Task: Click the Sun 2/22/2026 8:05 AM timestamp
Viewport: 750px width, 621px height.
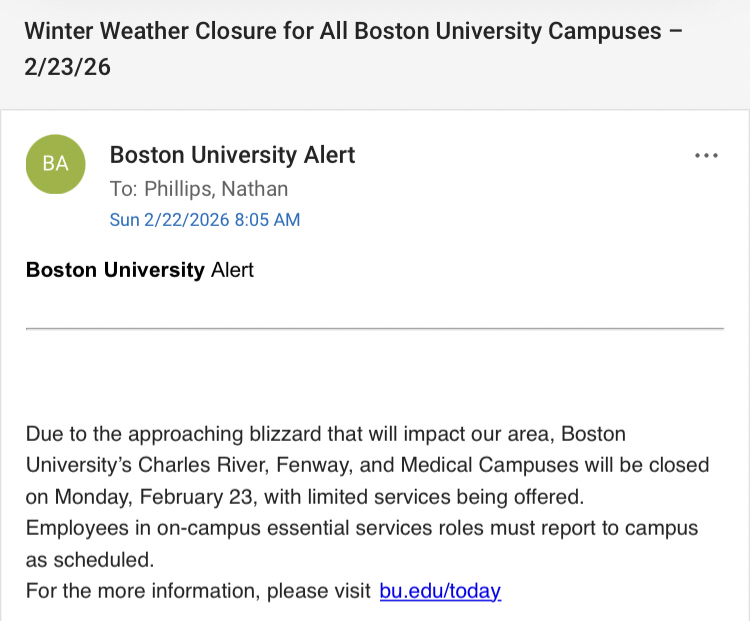Action: (x=205, y=220)
